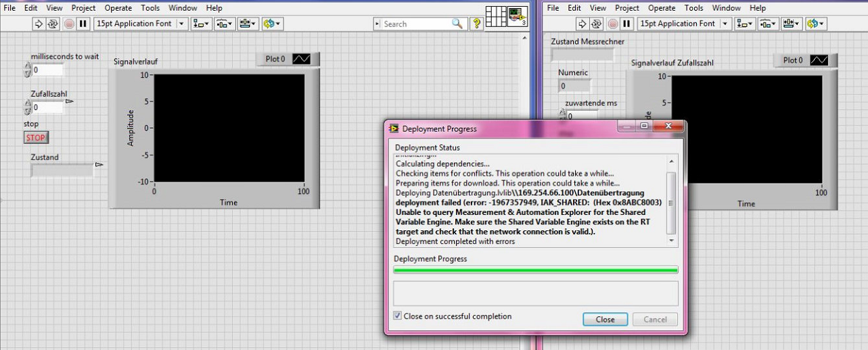The width and height of the screenshot is (868, 350).
Task: Click Abort Execution in right VI toolbar
Action: click(x=612, y=24)
